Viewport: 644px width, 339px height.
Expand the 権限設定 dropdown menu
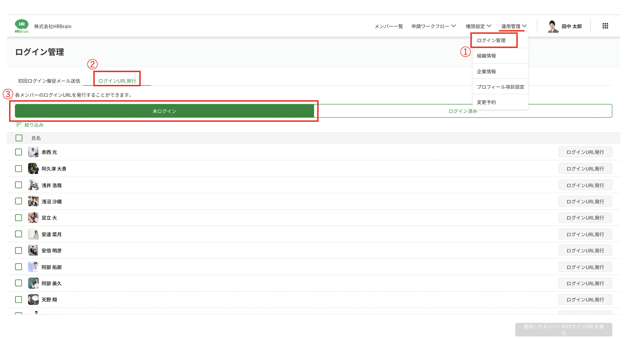pyautogui.click(x=478, y=26)
